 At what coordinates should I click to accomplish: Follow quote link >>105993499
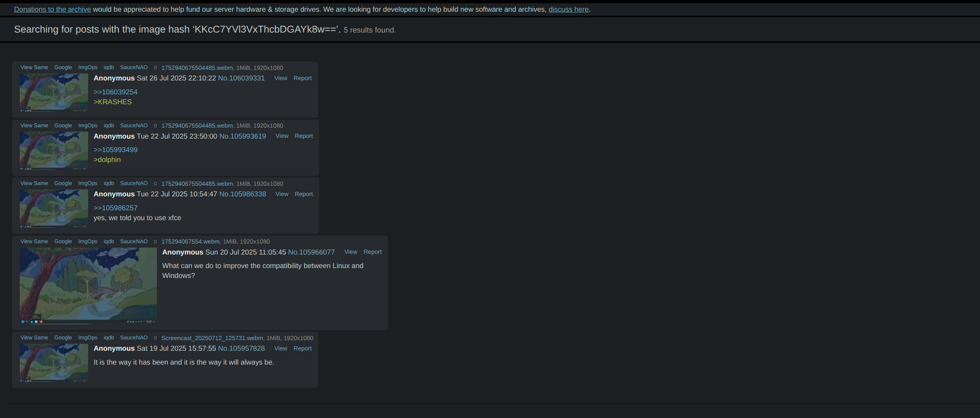pos(116,150)
